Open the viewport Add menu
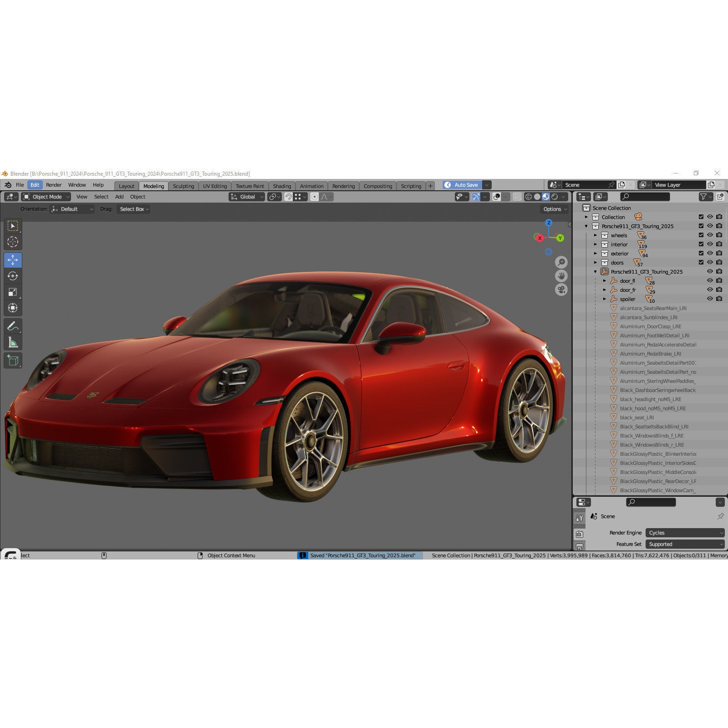 pos(119,197)
